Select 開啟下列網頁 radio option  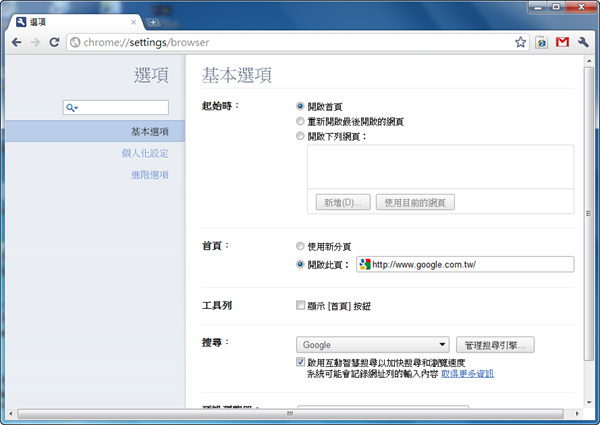pyautogui.click(x=300, y=136)
